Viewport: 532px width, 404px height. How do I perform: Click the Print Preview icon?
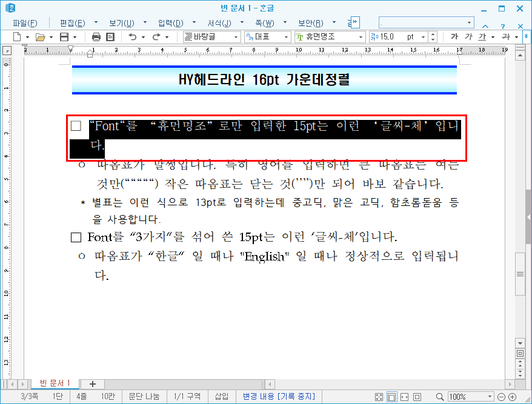tap(110, 36)
